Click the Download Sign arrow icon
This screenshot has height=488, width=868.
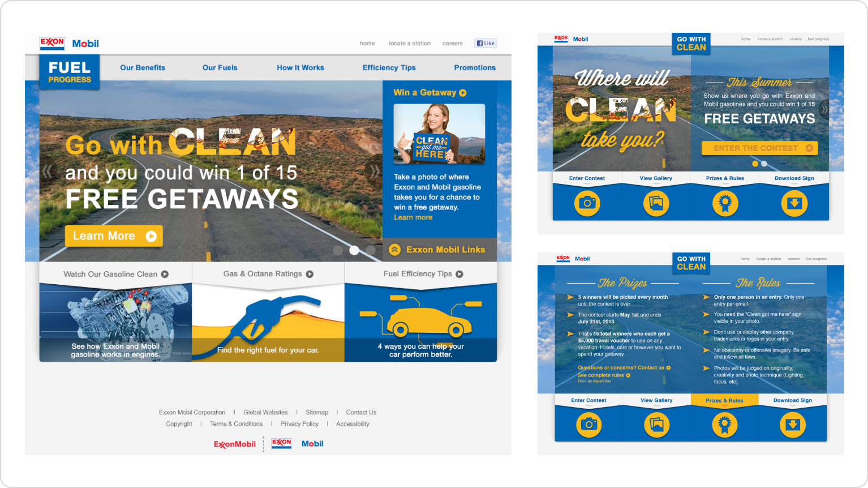tap(794, 203)
